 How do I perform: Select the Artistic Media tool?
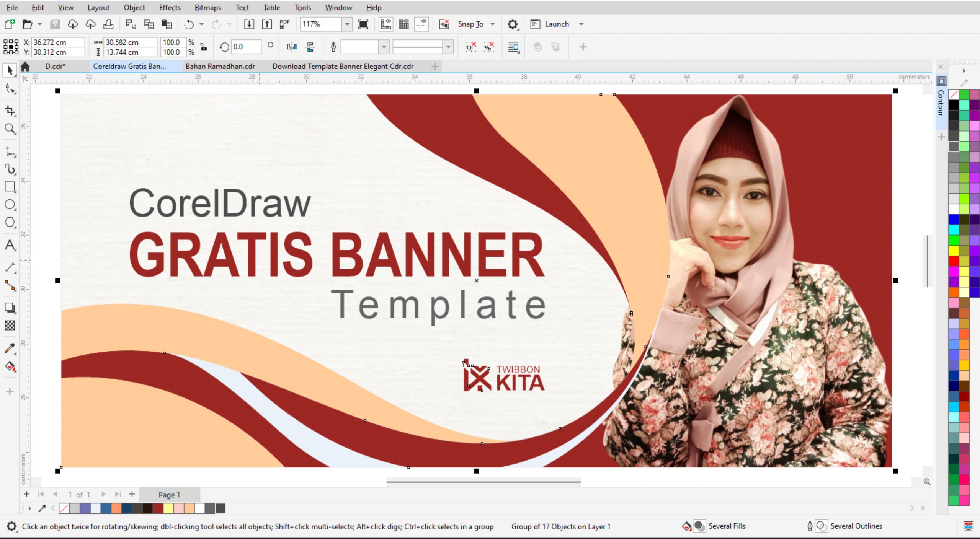point(10,169)
